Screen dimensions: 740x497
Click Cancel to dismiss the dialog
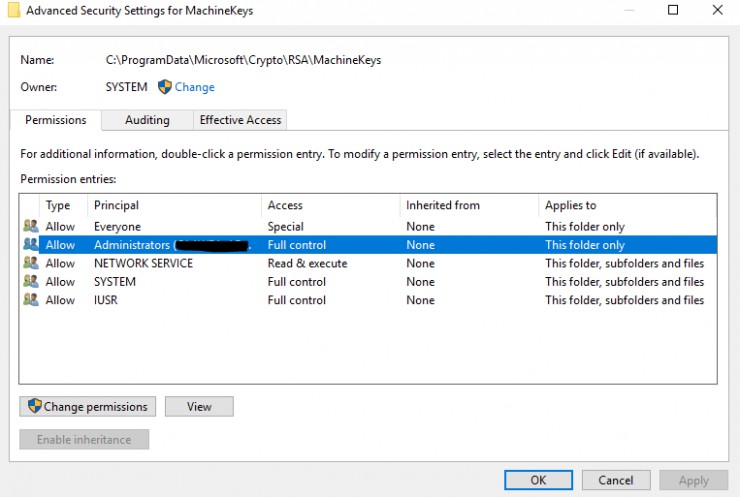click(616, 480)
